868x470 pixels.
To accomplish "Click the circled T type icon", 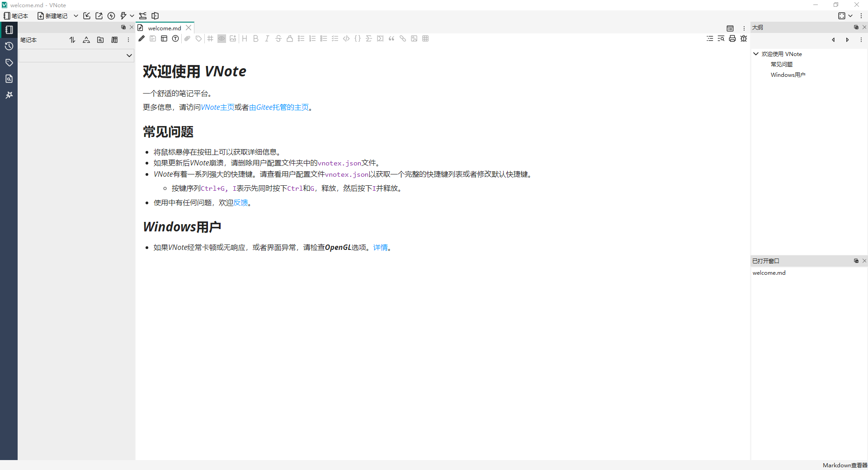I will (x=175, y=39).
